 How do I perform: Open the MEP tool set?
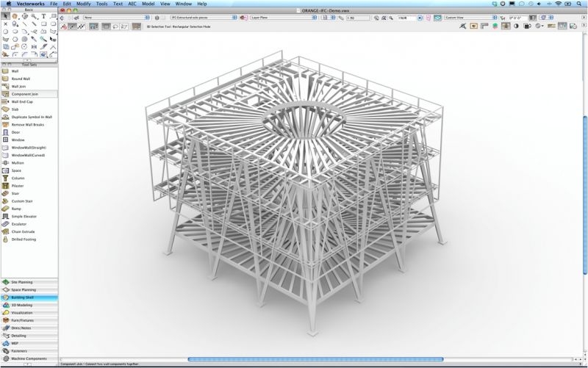click(x=15, y=343)
